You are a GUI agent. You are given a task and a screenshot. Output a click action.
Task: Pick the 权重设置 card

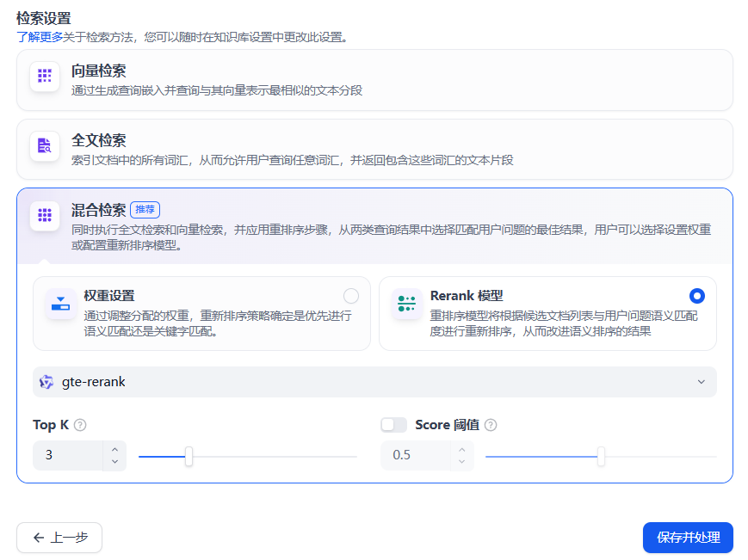pos(201,314)
